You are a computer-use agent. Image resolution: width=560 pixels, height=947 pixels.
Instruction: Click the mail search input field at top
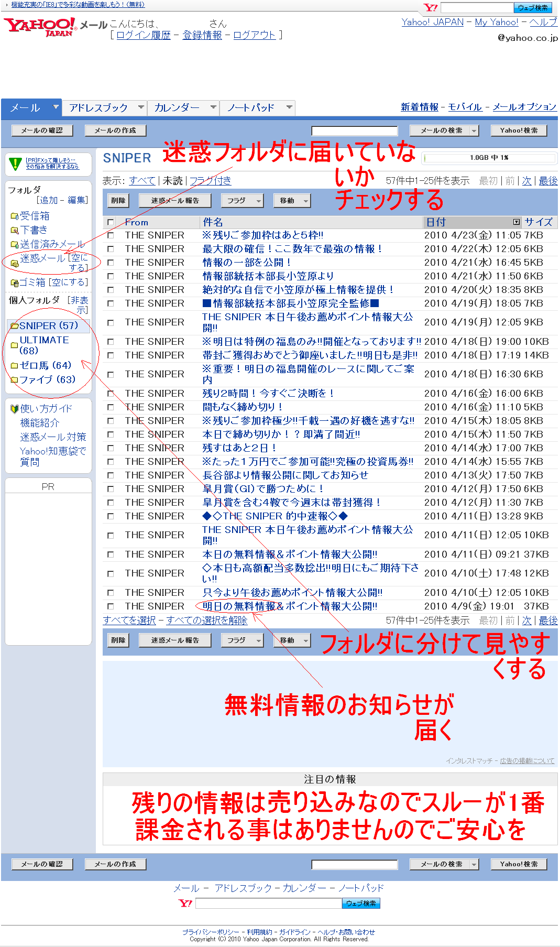(x=355, y=130)
